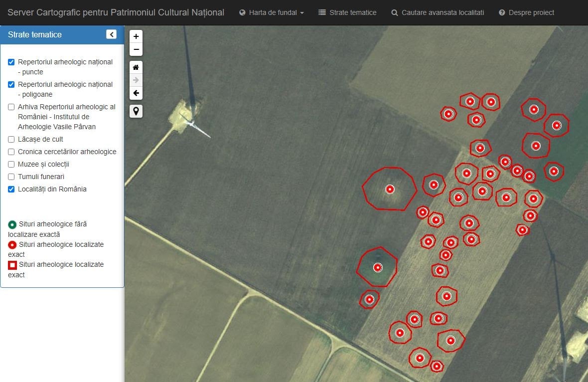The image size is (588, 382).
Task: Click question mark icon beside Despre proiect
Action: pyautogui.click(x=502, y=12)
